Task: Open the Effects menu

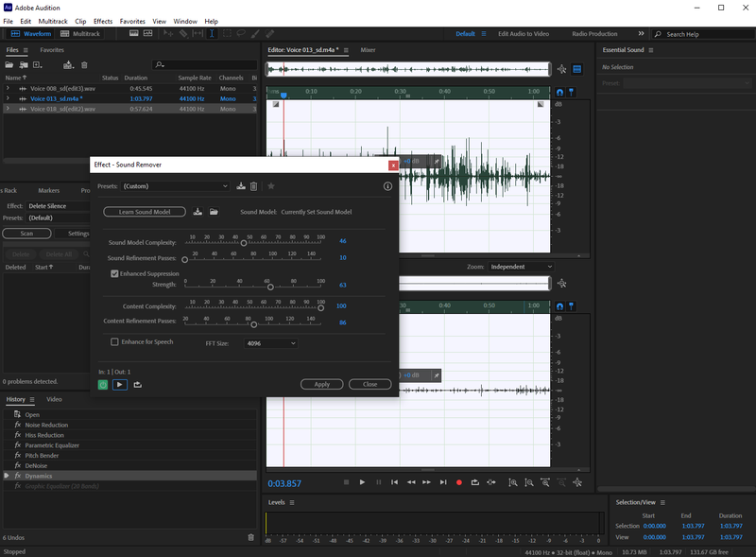Action: tap(103, 21)
